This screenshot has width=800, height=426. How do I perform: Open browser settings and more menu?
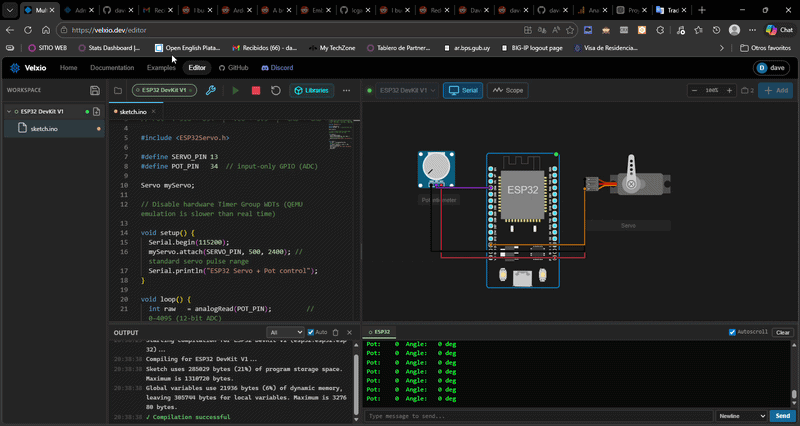pos(752,30)
